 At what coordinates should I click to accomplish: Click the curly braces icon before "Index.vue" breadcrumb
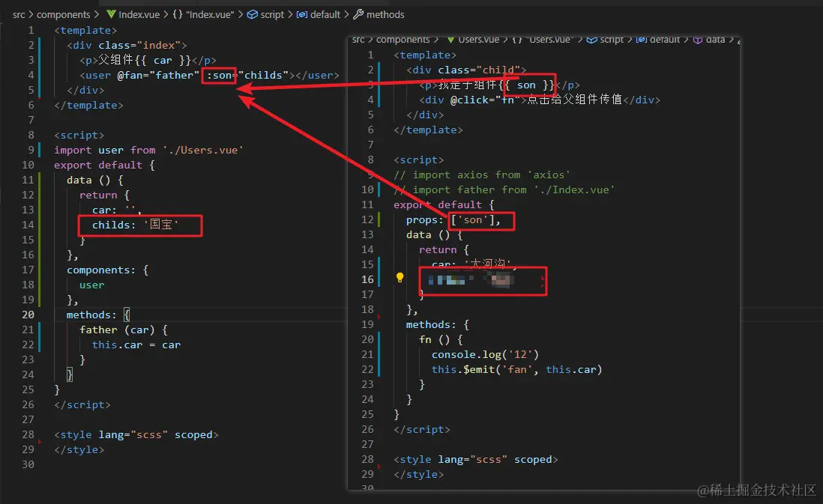178,14
